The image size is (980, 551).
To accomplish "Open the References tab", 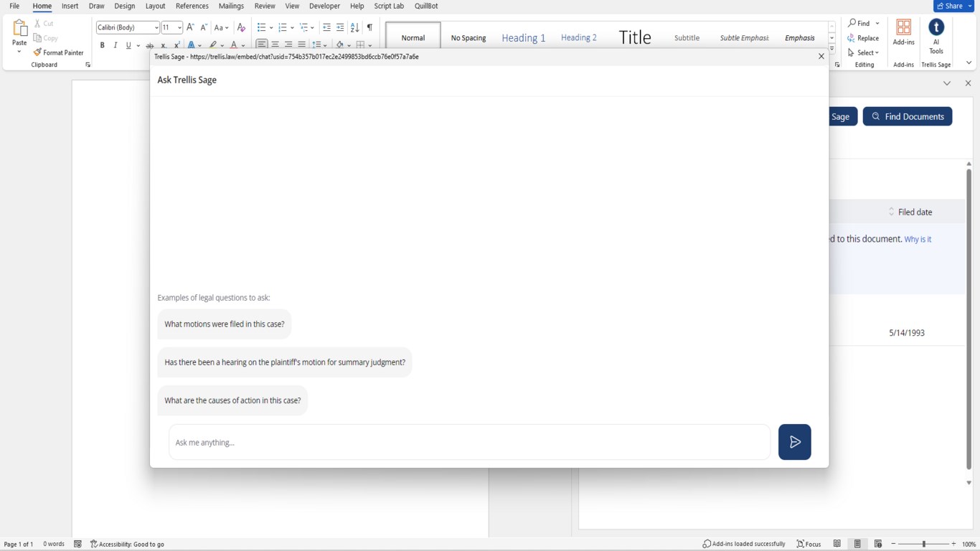I will tap(192, 6).
